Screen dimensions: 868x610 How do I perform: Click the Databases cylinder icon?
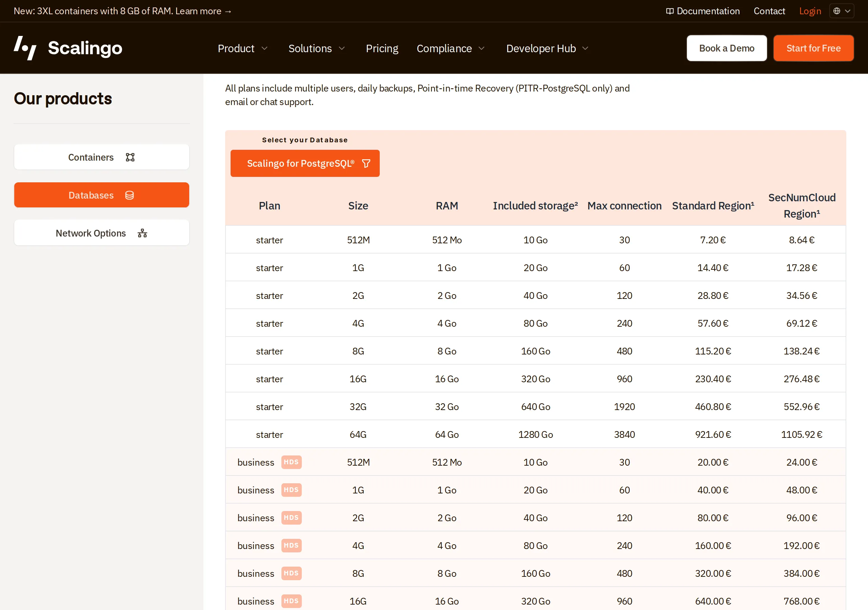click(x=129, y=196)
